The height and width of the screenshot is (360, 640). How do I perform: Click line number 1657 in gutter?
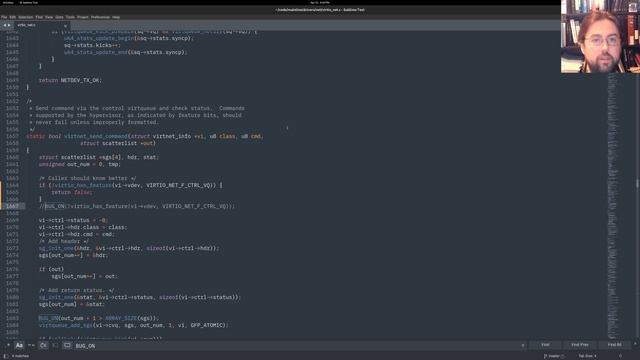click(x=12, y=136)
